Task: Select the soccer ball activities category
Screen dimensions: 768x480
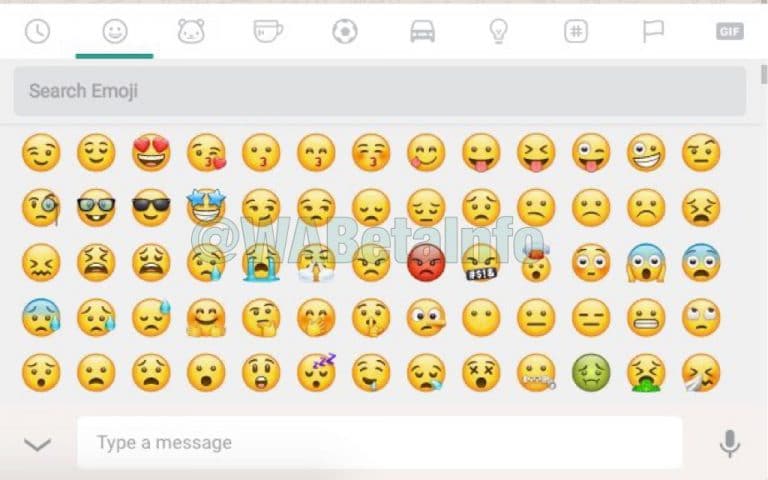Action: [345, 32]
